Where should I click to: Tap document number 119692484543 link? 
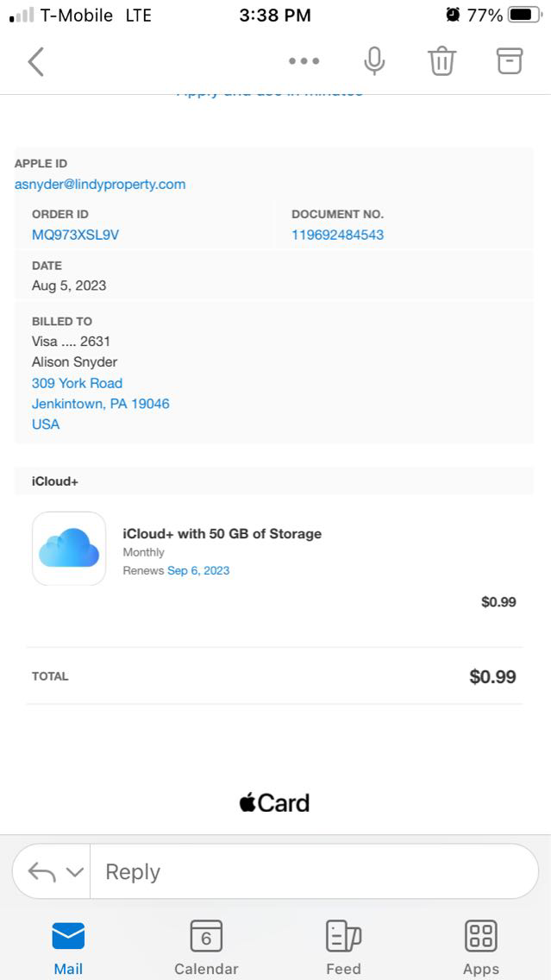[x=337, y=235]
